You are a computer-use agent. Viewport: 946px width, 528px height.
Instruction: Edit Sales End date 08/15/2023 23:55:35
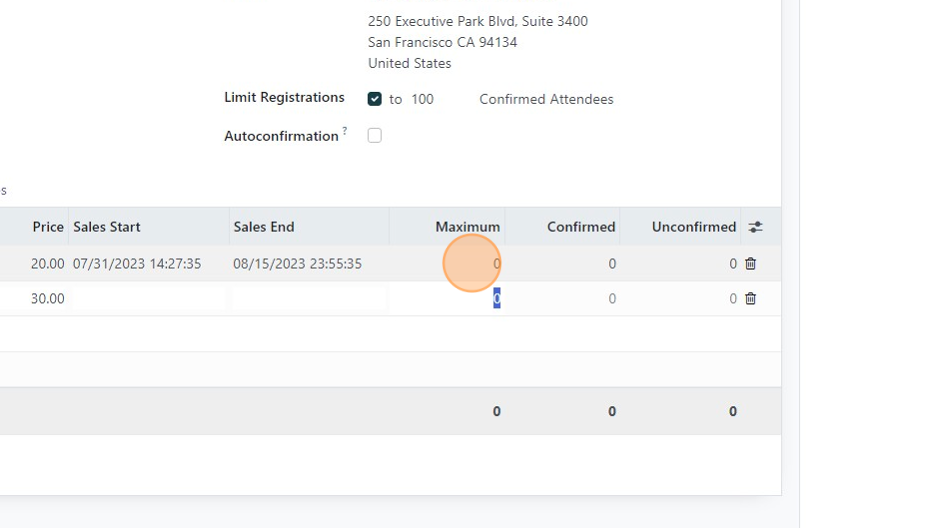[297, 264]
